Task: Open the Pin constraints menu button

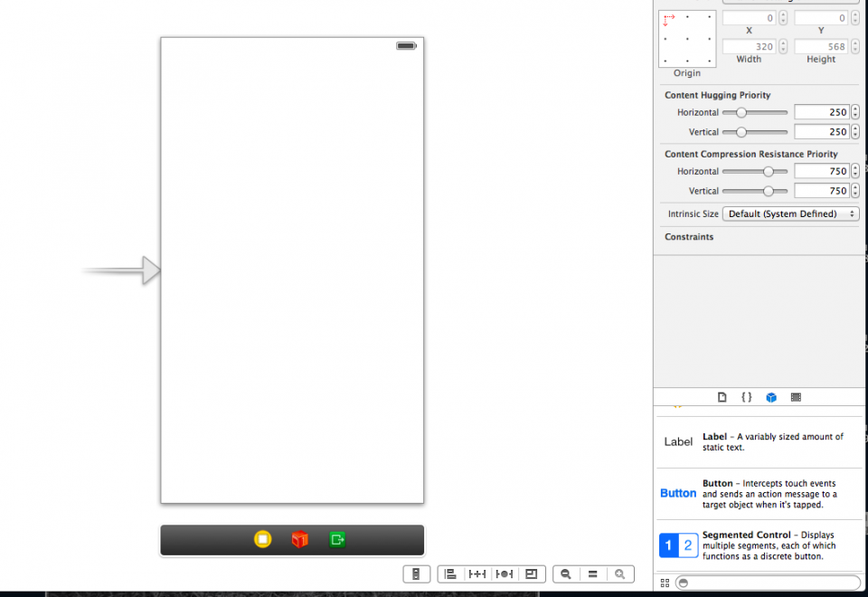Action: [x=477, y=574]
